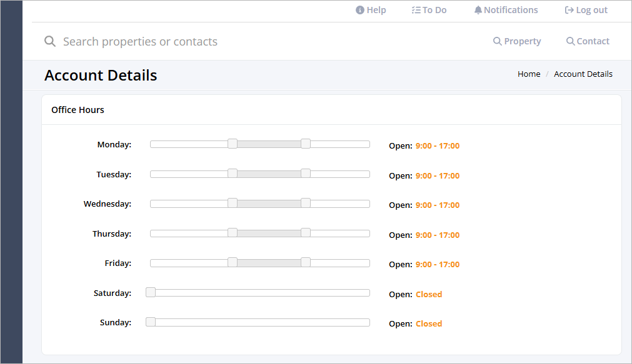The image size is (632, 364).
Task: Select the To Do menu item
Action: pyautogui.click(x=429, y=9)
